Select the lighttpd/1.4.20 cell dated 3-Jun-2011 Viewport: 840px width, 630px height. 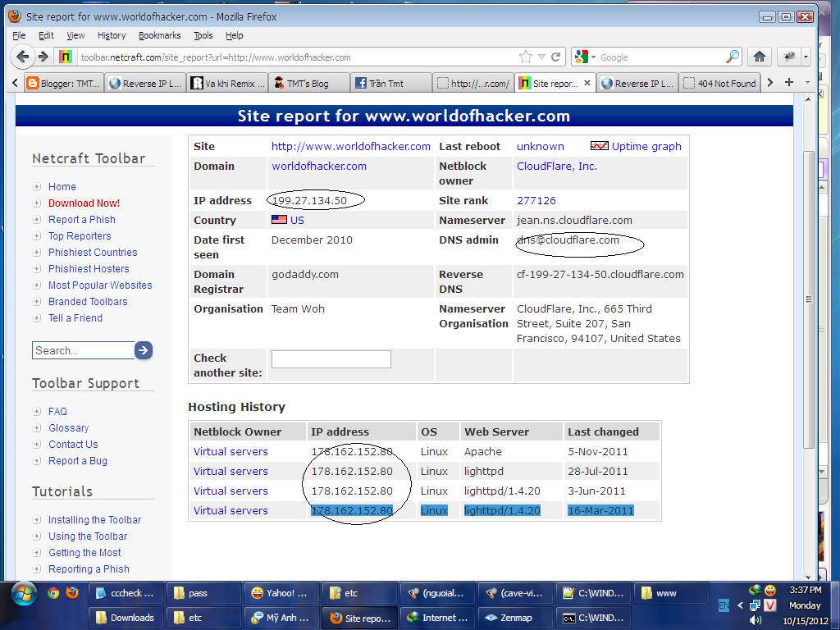point(502,491)
